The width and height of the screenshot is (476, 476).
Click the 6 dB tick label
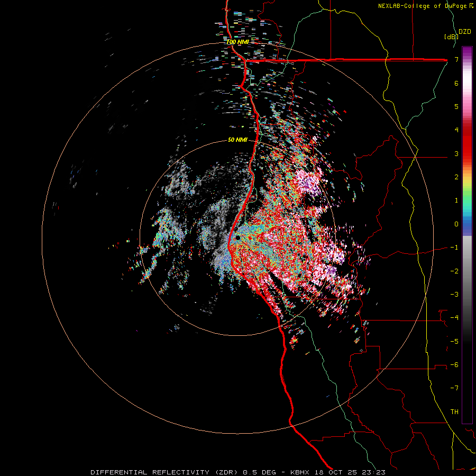[456, 83]
